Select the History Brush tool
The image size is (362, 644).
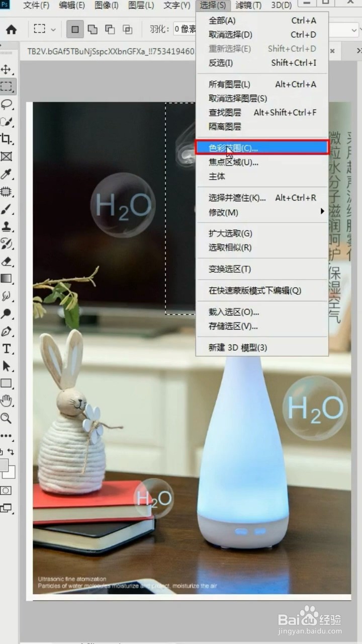(x=7, y=244)
